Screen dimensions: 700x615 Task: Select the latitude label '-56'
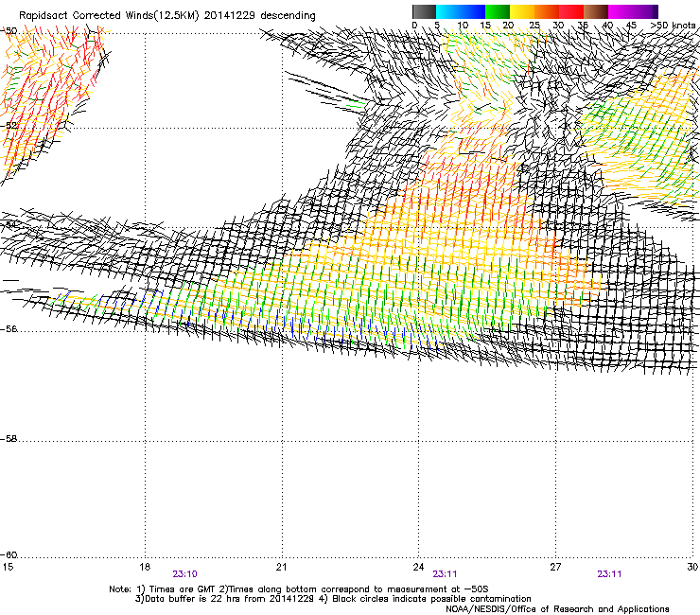(x=8, y=328)
